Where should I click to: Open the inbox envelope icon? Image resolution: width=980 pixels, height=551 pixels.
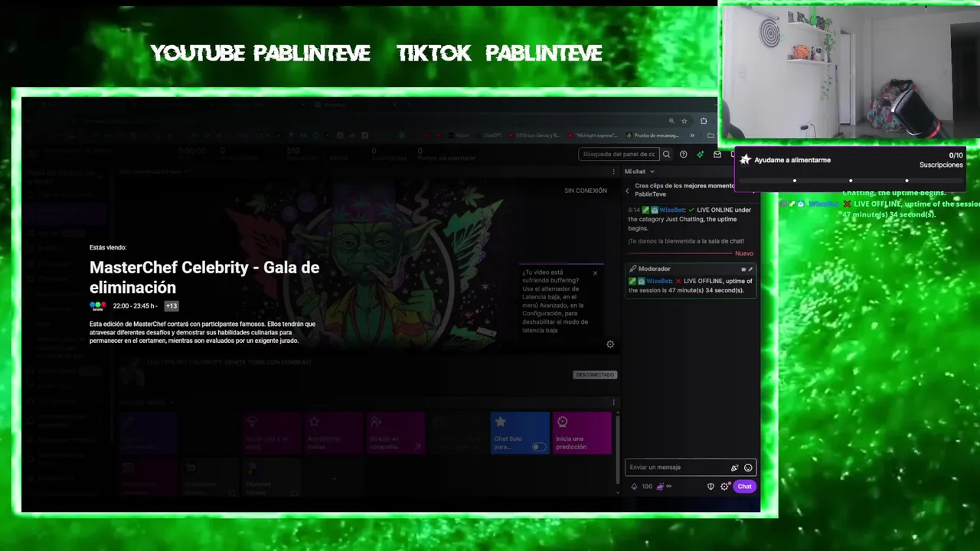[717, 154]
